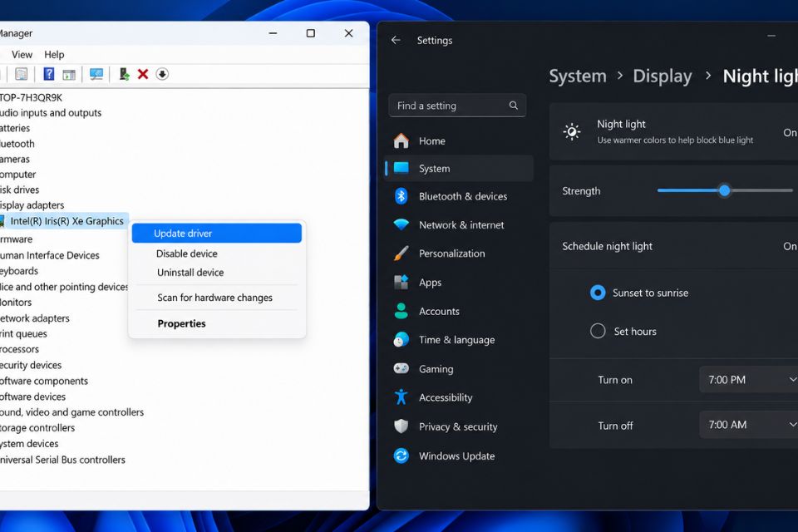Click the Night light Strength slider handle
The image size is (798, 532).
click(x=725, y=191)
